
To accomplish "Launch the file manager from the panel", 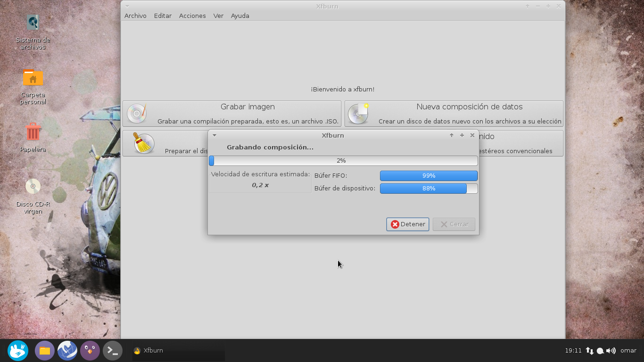I will (x=44, y=351).
